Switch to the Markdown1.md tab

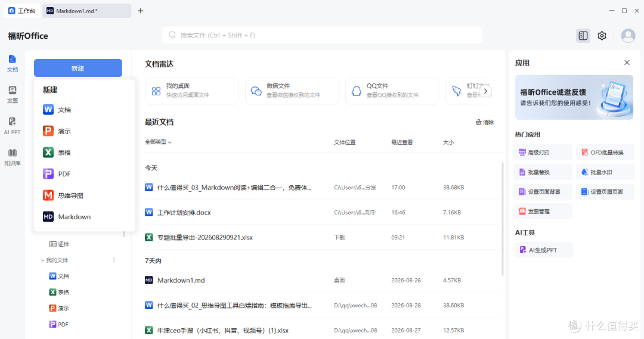pyautogui.click(x=86, y=11)
